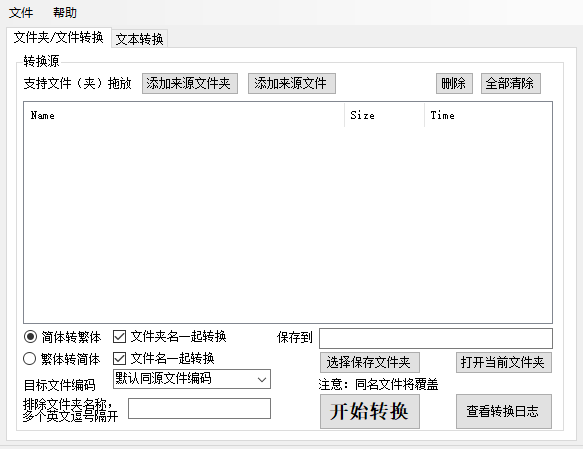This screenshot has width=583, height=449.
Task: Click the 全部清除 button
Action: click(x=510, y=83)
